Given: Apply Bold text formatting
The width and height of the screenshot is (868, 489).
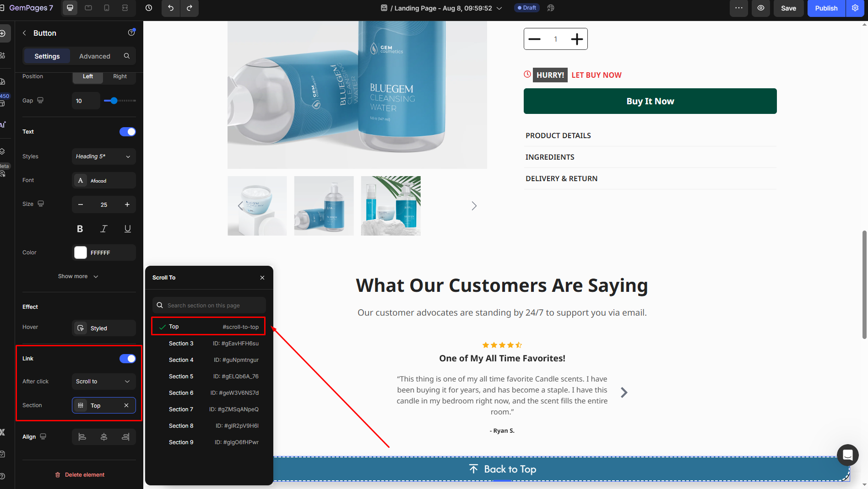Looking at the screenshot, I should (80, 229).
